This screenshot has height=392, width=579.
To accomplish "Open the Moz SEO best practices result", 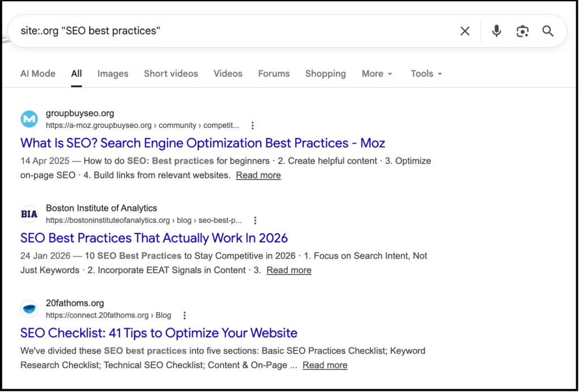I will 202,143.
